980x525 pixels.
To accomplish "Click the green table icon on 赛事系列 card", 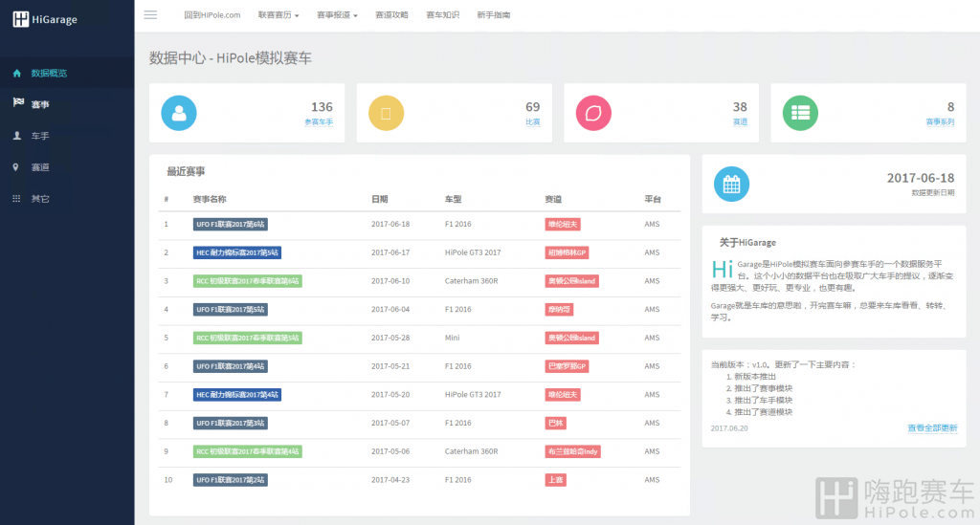I will pos(800,113).
